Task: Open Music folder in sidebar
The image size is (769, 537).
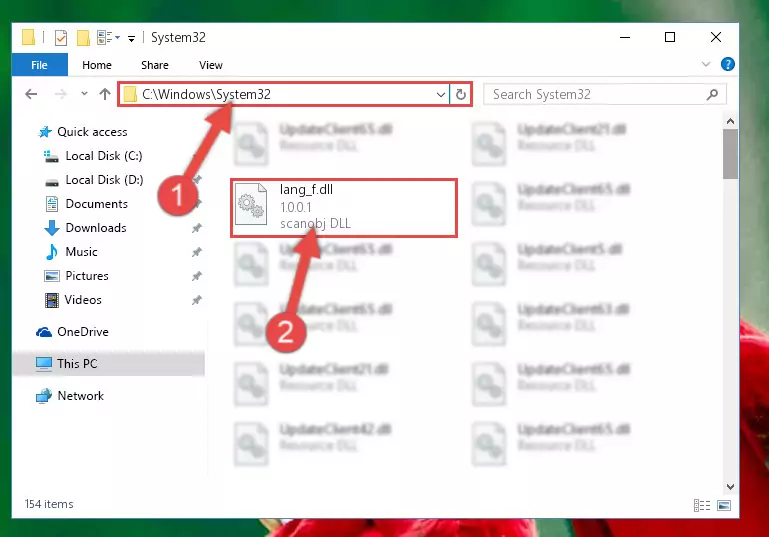Action: click(x=81, y=252)
